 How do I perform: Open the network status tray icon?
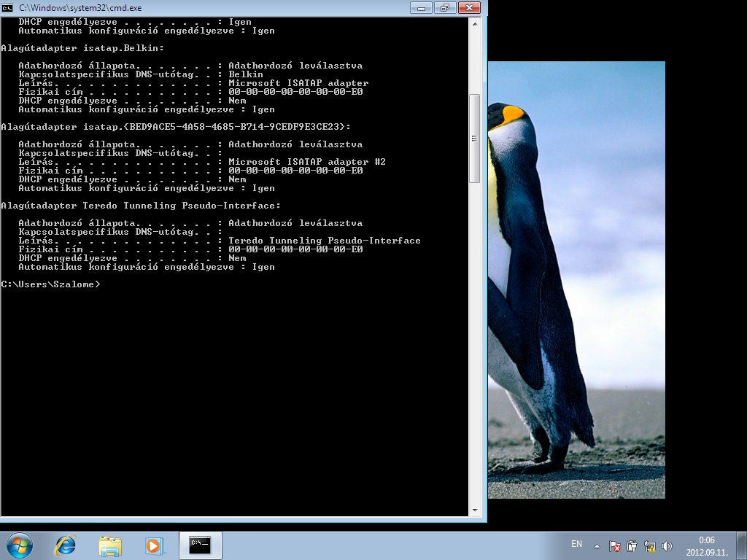pos(649,546)
